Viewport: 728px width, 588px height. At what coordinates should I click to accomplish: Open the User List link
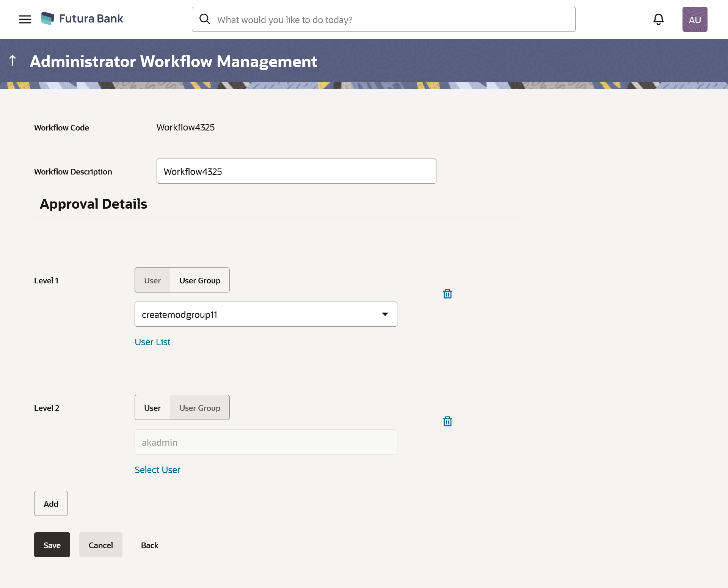(x=152, y=342)
